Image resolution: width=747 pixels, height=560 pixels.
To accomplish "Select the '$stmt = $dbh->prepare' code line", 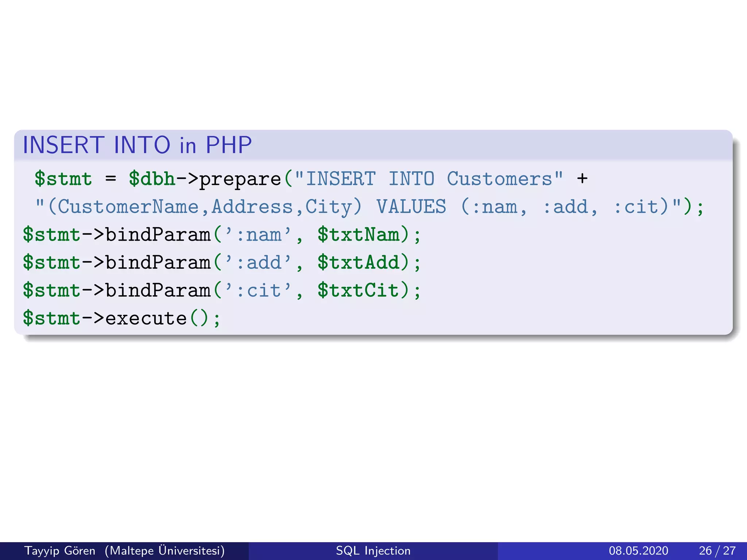I will (x=311, y=179).
